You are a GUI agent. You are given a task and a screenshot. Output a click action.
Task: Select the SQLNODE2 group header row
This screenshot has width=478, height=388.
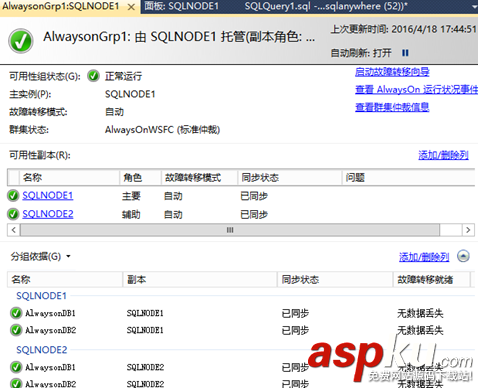coord(241,350)
